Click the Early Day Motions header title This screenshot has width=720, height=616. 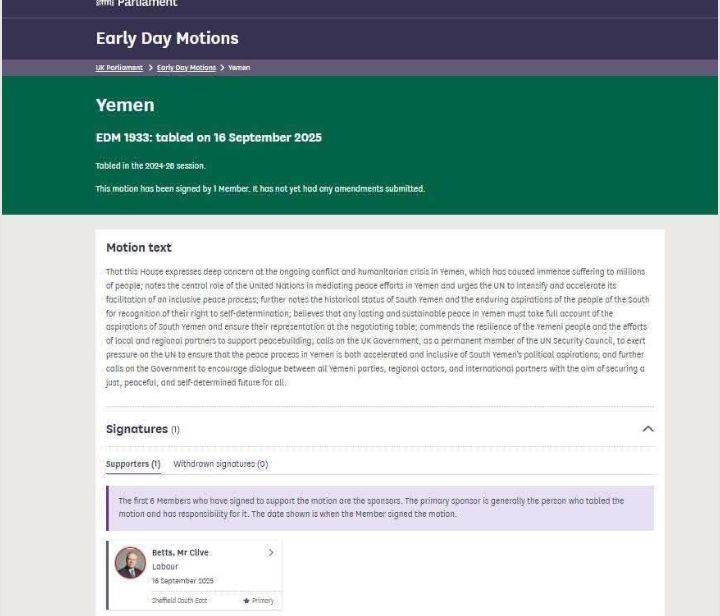click(167, 38)
